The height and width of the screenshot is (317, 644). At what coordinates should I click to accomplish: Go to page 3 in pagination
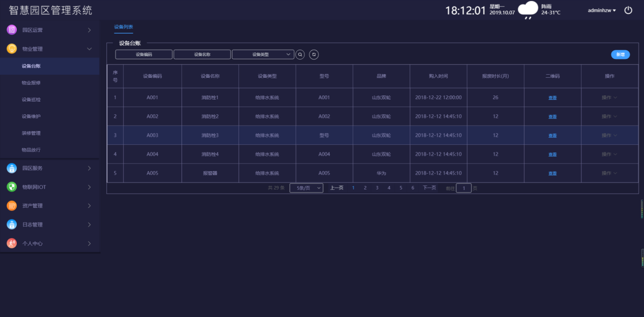click(377, 188)
